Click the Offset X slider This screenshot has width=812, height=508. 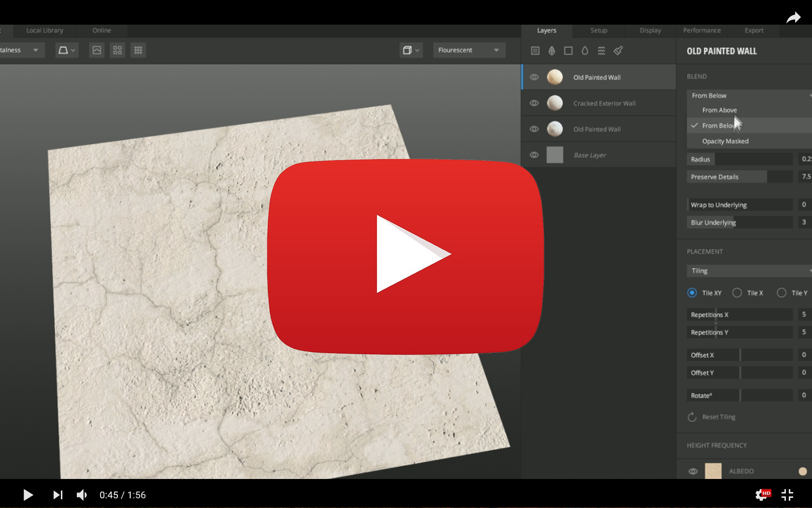click(739, 355)
